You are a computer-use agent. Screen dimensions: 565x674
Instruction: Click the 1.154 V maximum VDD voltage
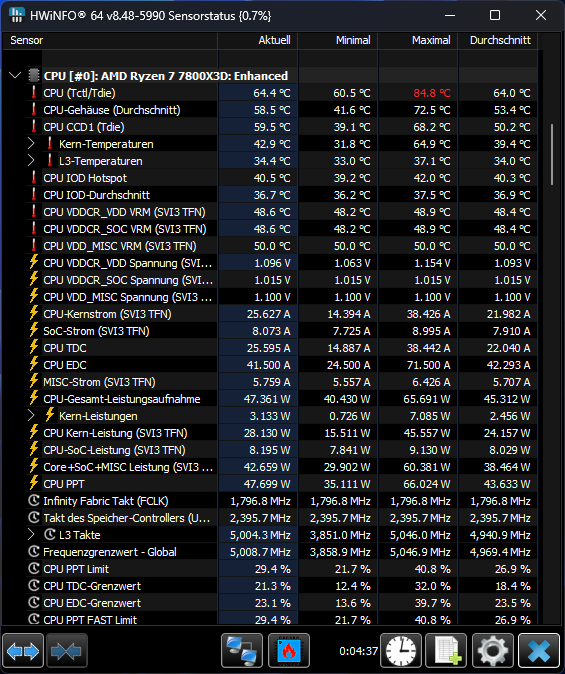(432, 263)
